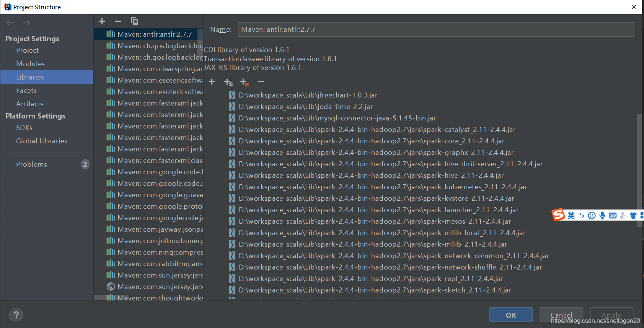Open Sogou skin shirt icon
Screen dimensions: 644x328
point(633,216)
